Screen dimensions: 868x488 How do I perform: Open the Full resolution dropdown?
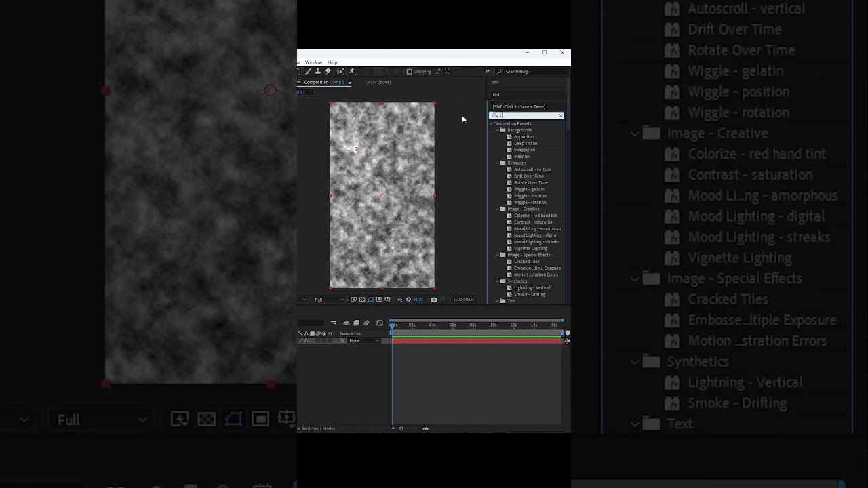(329, 300)
